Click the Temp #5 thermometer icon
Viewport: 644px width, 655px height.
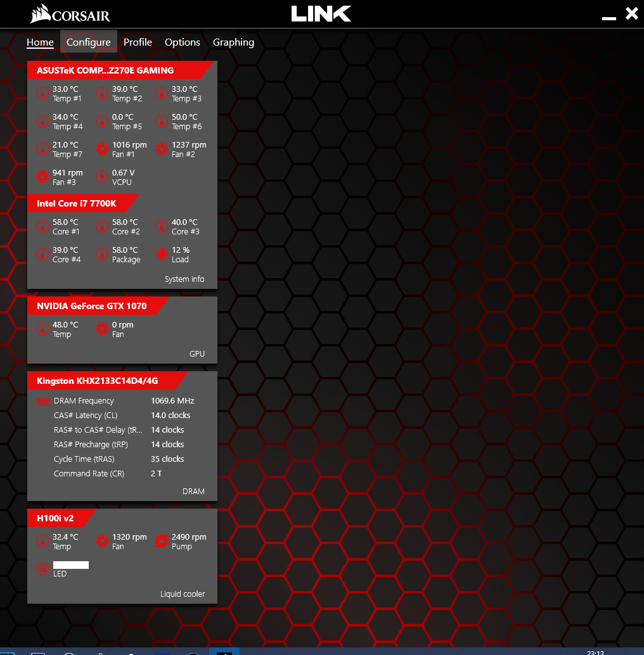(x=102, y=121)
